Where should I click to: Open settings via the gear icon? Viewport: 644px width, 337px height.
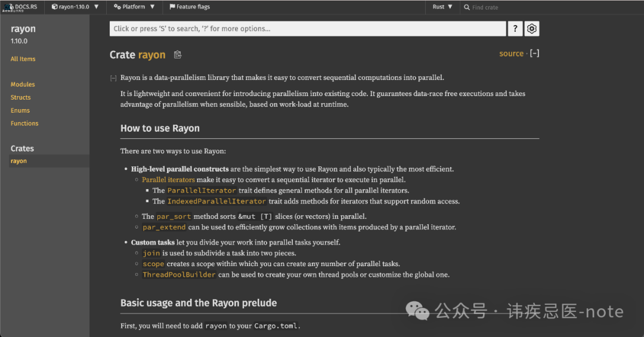[x=532, y=29]
